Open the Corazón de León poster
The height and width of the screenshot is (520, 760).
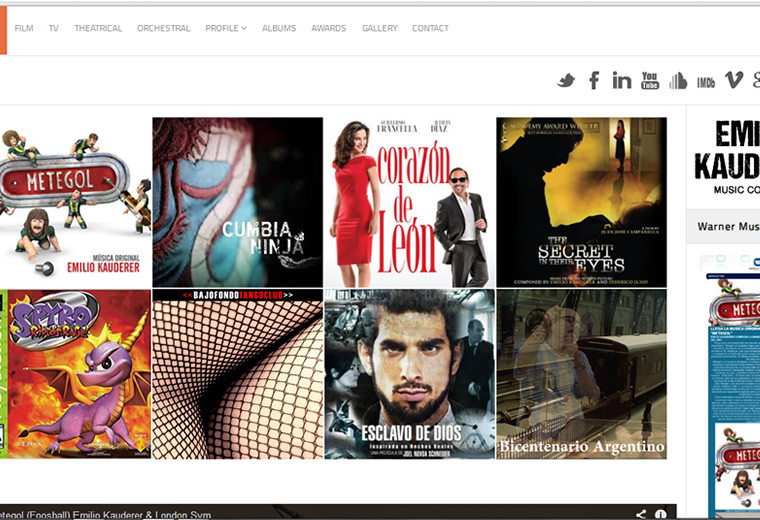(x=410, y=202)
